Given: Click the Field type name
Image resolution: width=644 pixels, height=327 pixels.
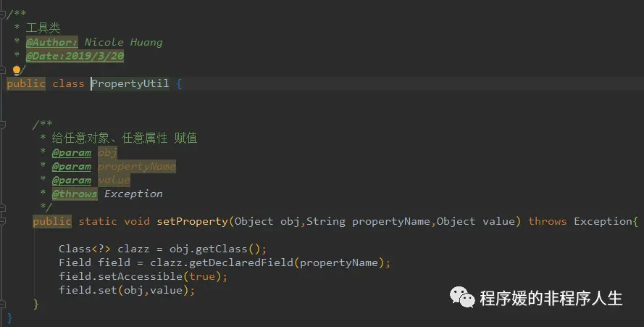Looking at the screenshot, I should point(75,262).
